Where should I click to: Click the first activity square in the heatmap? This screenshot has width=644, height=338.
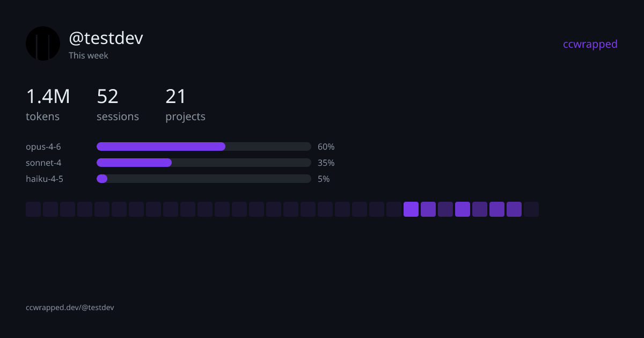tap(33, 209)
